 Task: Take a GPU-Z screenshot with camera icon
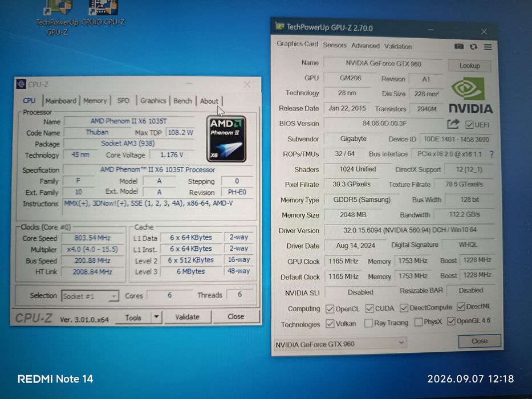[458, 47]
